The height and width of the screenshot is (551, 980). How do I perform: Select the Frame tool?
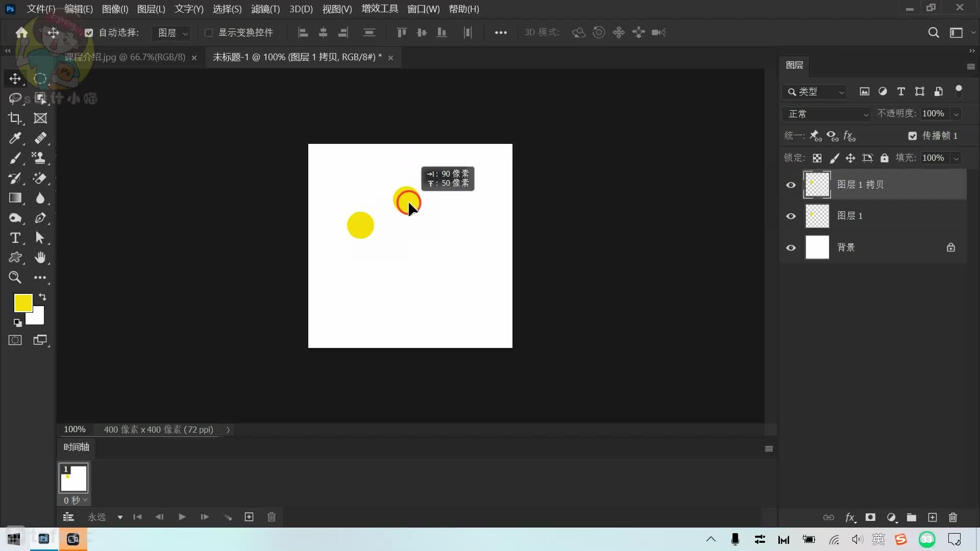pos(40,118)
